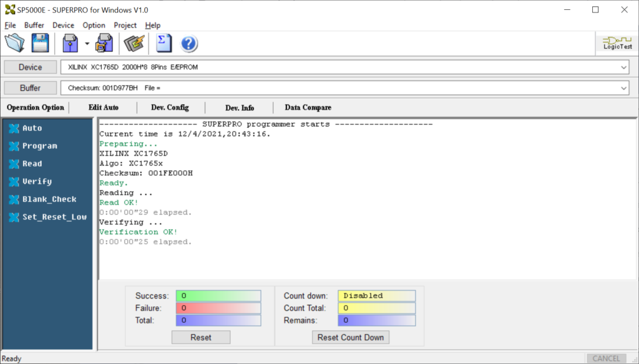
Task: Click the open file folder toolbar icon
Action: point(15,43)
